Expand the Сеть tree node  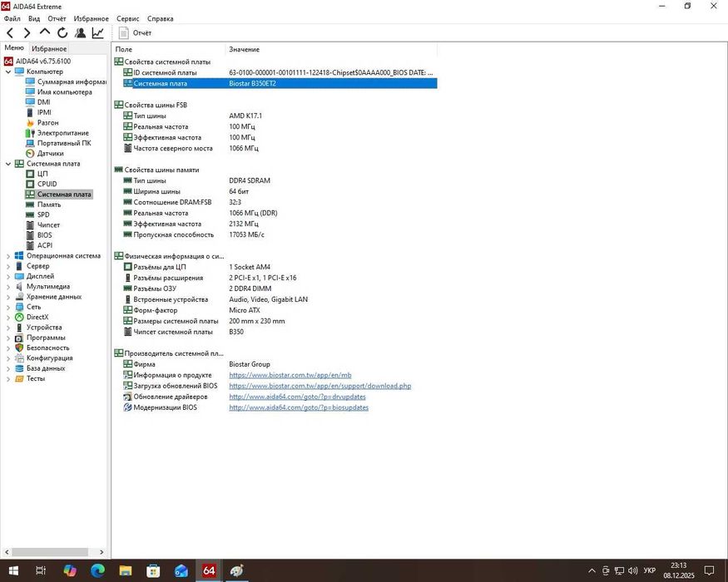click(7, 308)
